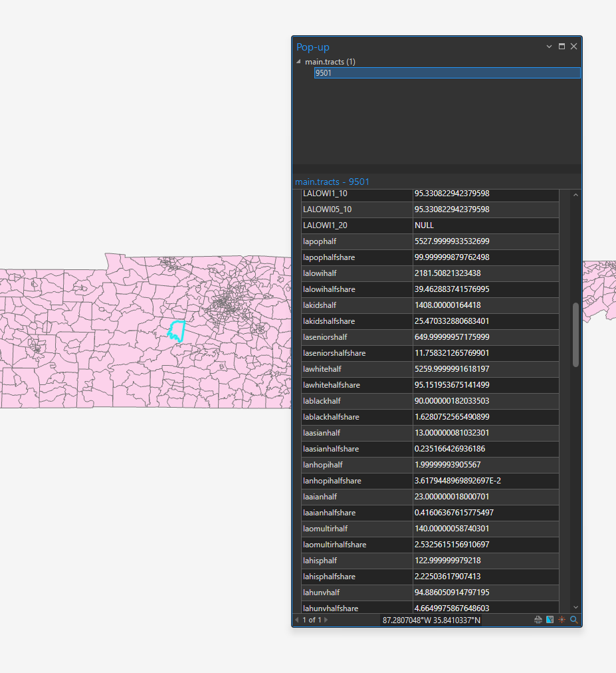Open the Pop-up options dropdown chevron

(548, 46)
